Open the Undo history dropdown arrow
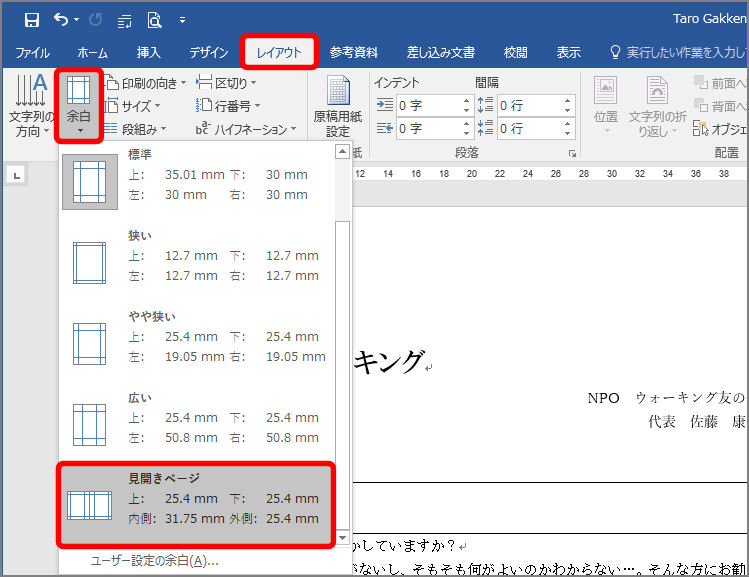The height and width of the screenshot is (577, 749). point(76,20)
